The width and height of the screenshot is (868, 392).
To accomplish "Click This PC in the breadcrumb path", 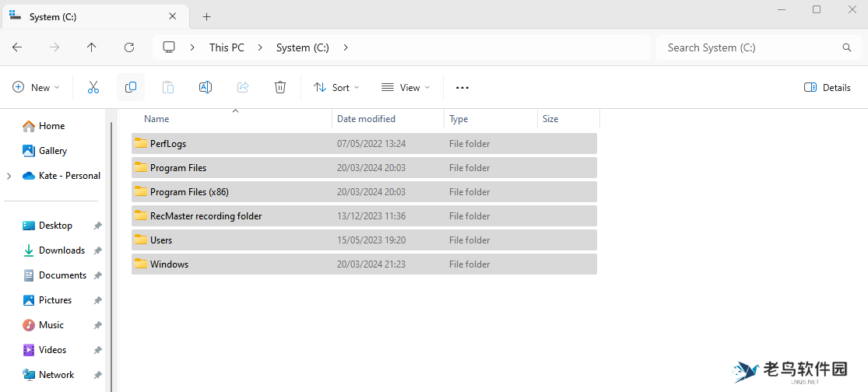I will tap(227, 47).
